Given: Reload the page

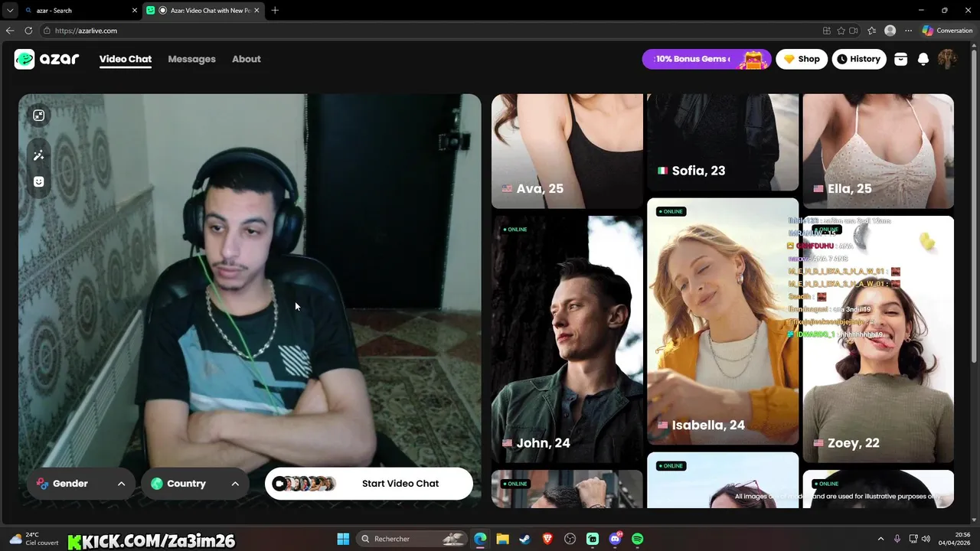Looking at the screenshot, I should pos(28,31).
